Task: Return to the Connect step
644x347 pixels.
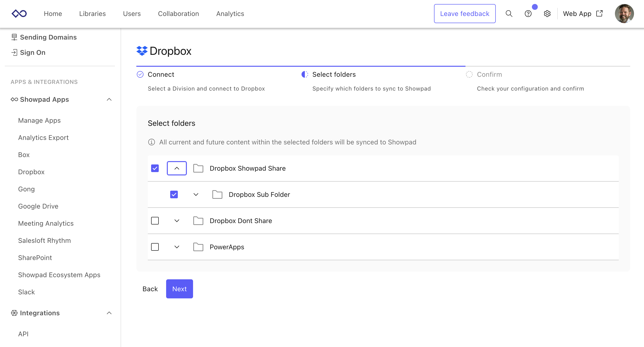Action: click(161, 75)
